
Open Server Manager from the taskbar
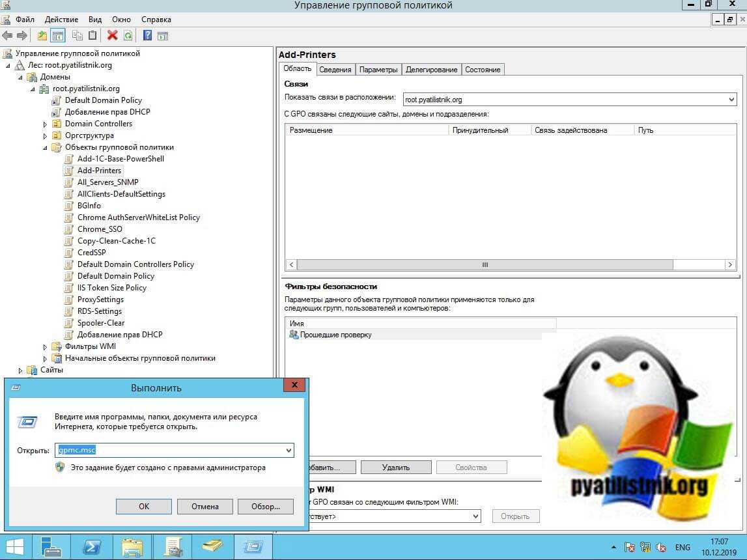[50, 546]
